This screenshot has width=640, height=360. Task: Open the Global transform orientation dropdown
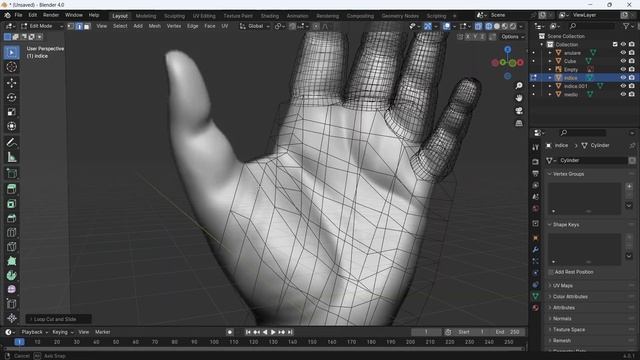255,26
